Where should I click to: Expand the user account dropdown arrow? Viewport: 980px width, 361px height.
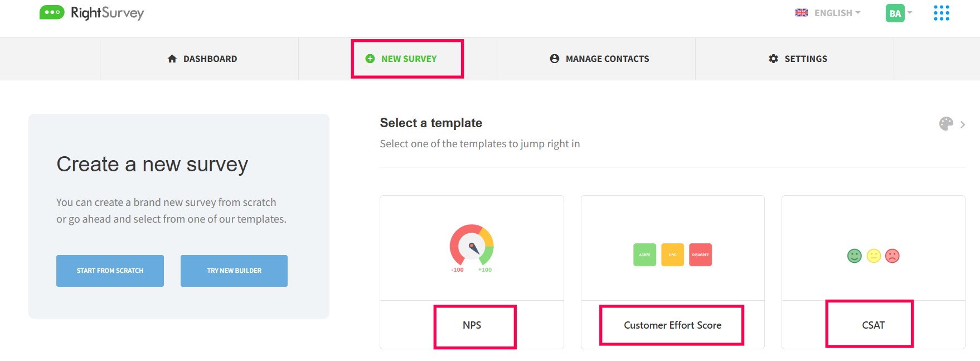point(910,12)
